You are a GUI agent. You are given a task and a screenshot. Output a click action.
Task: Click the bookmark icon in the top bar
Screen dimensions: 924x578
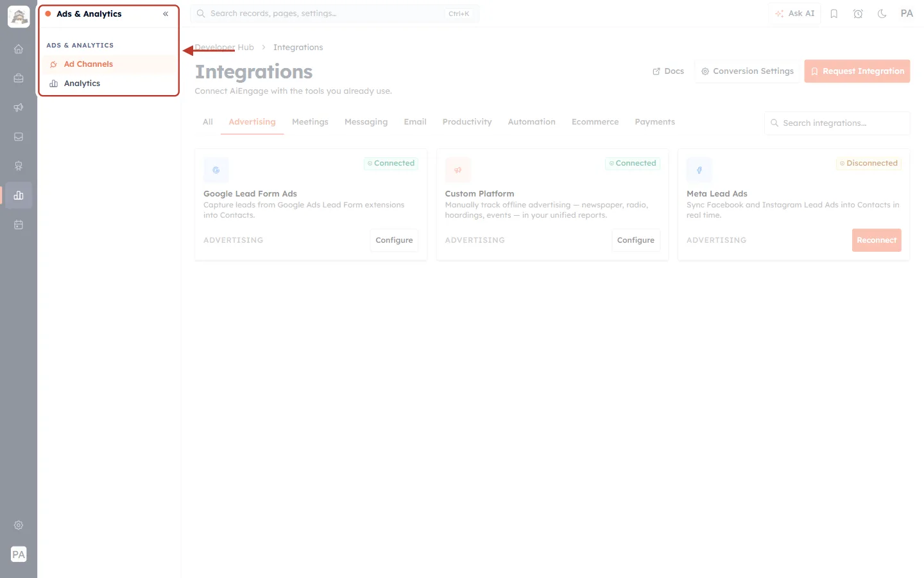point(834,13)
